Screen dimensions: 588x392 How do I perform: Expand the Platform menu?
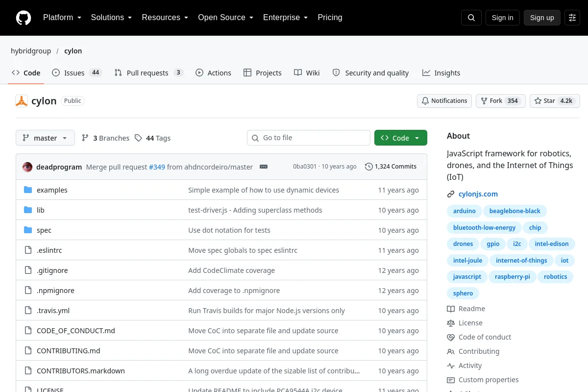62,18
